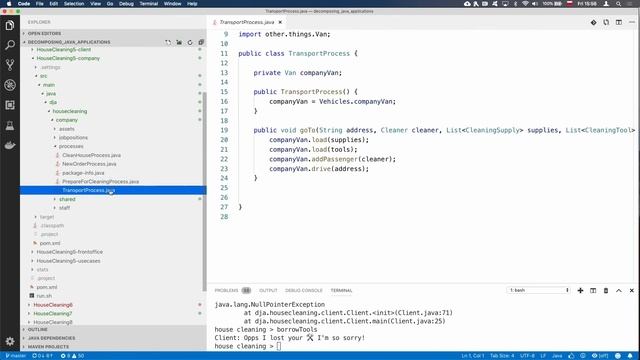Viewport: 640px width, 360px height.
Task: Add a new terminal with plus icon
Action: 580,290
